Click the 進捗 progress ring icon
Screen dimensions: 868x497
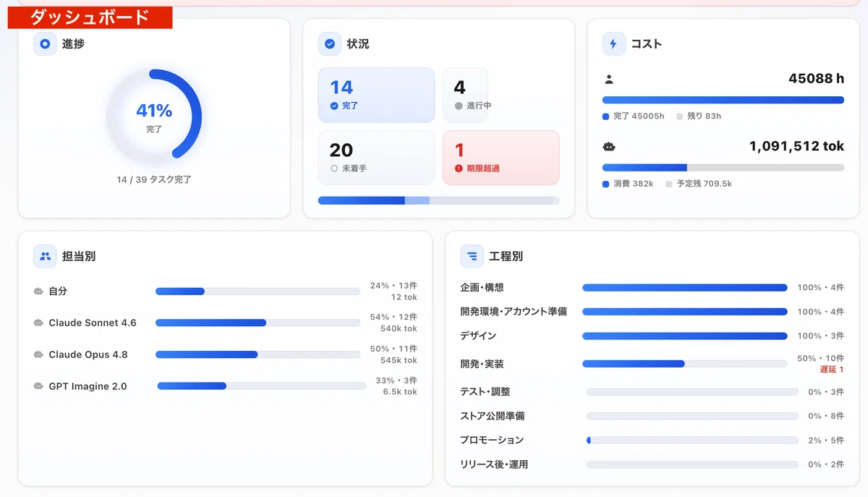click(45, 44)
